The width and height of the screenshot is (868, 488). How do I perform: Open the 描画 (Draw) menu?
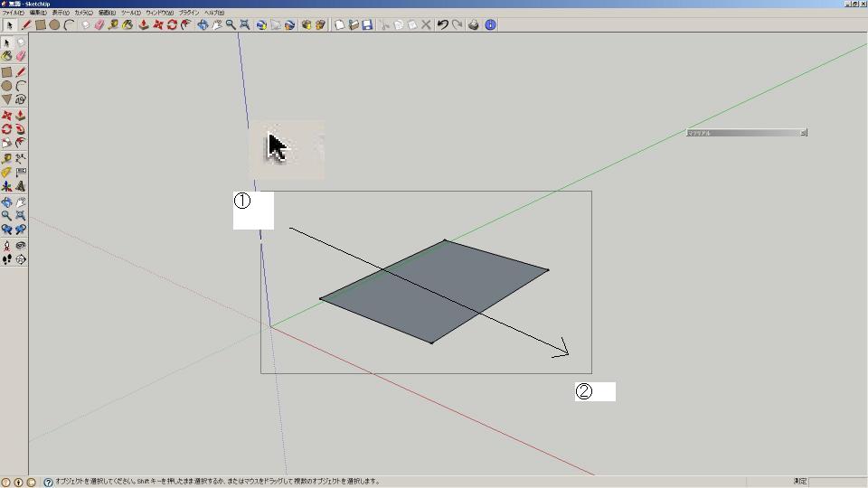107,12
